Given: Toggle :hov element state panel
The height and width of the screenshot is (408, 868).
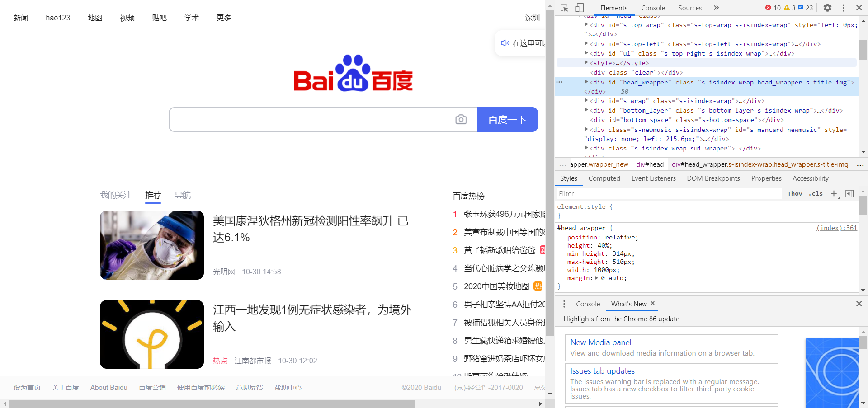Looking at the screenshot, I should click(795, 193).
